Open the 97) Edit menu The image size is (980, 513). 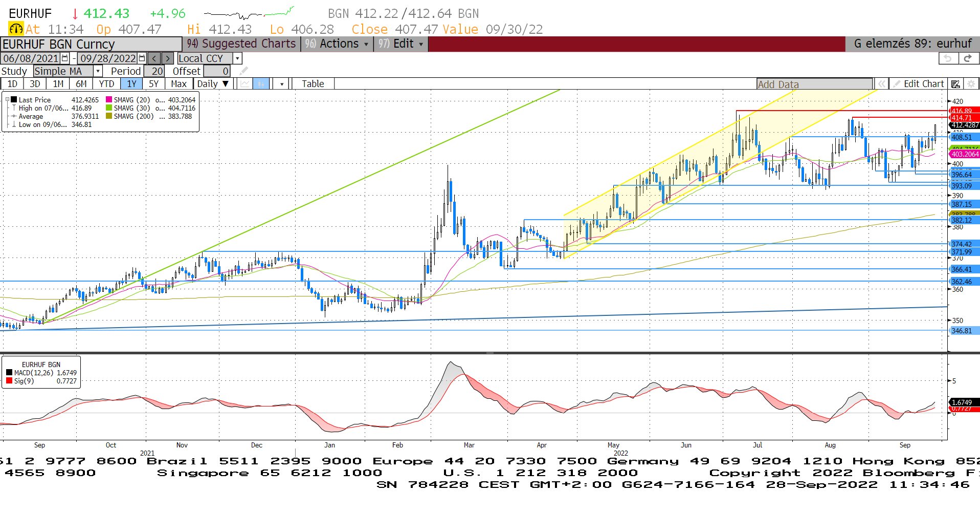(401, 44)
